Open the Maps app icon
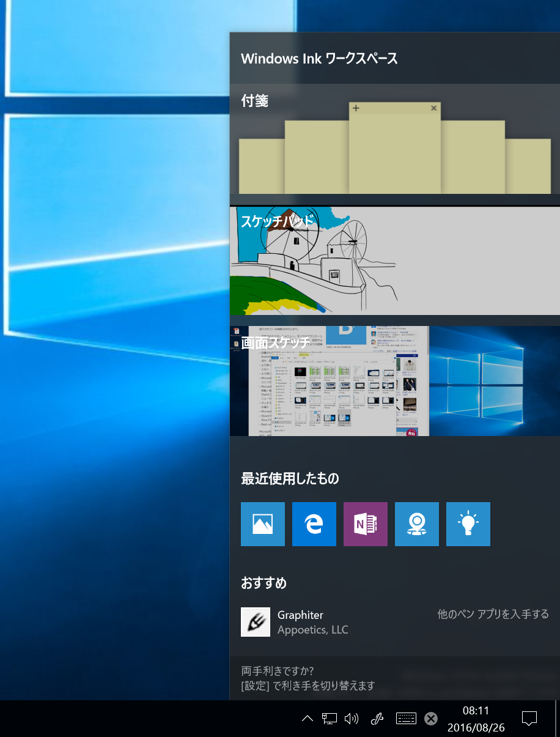Image resolution: width=560 pixels, height=737 pixels. [416, 524]
